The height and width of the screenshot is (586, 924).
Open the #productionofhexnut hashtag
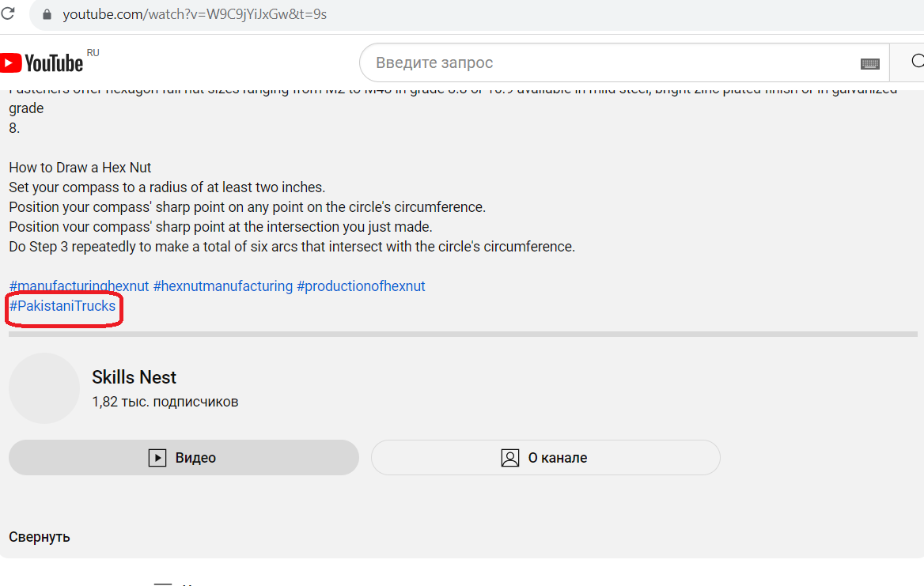click(361, 286)
